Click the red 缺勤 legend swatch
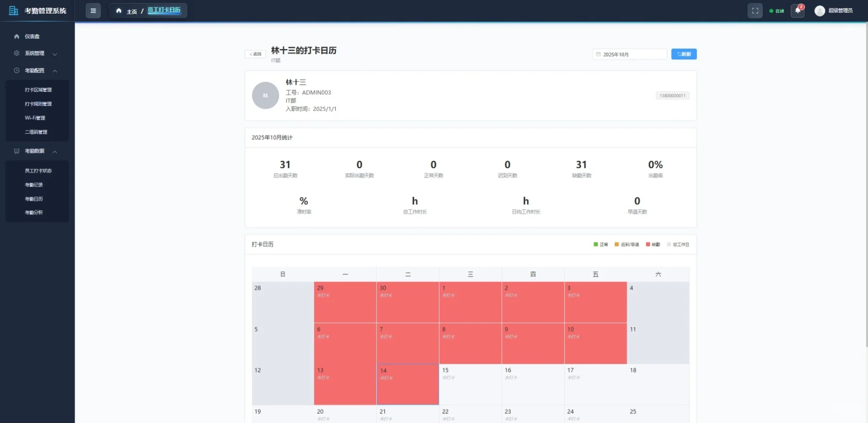Image resolution: width=868 pixels, height=423 pixels. tap(648, 244)
